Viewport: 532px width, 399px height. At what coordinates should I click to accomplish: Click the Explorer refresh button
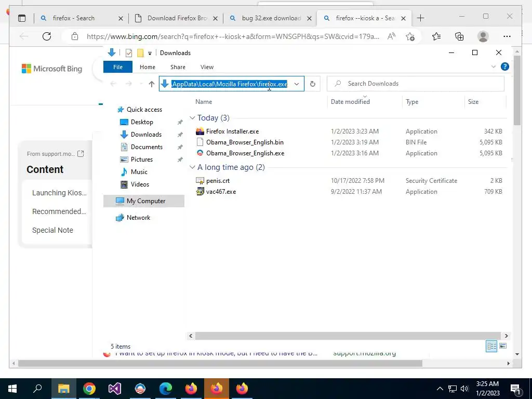coord(312,84)
